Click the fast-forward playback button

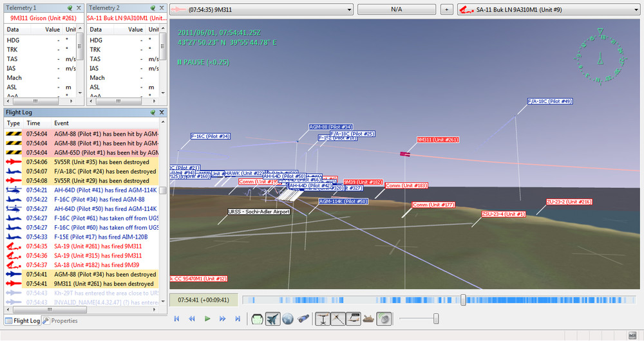(222, 318)
